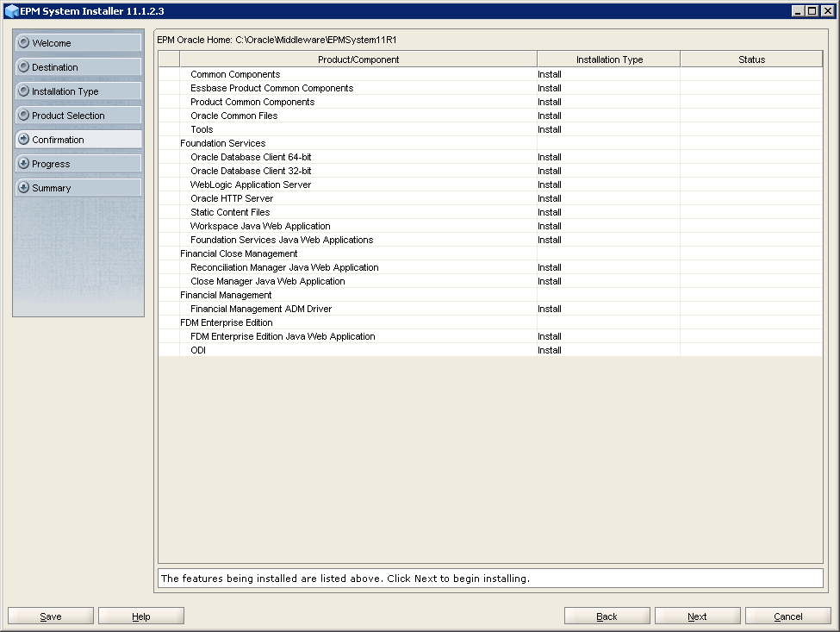Select Essbase Product Common Components row

point(490,88)
